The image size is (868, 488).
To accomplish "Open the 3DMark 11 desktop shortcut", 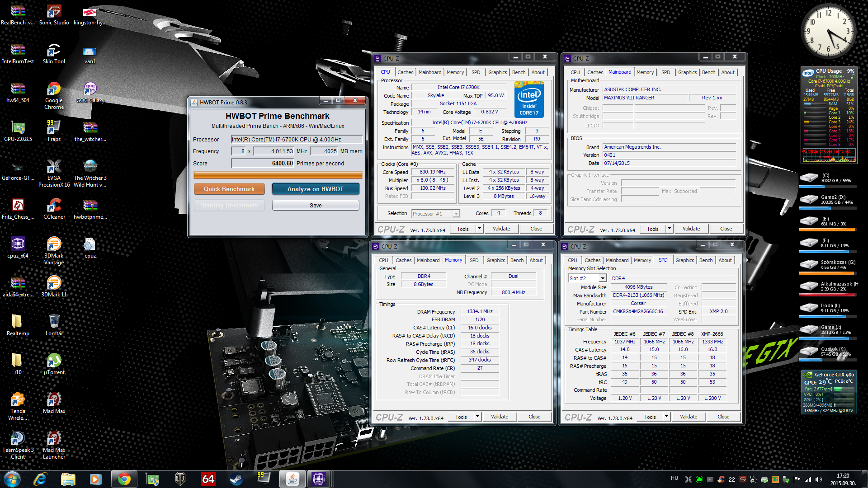I will [x=54, y=287].
